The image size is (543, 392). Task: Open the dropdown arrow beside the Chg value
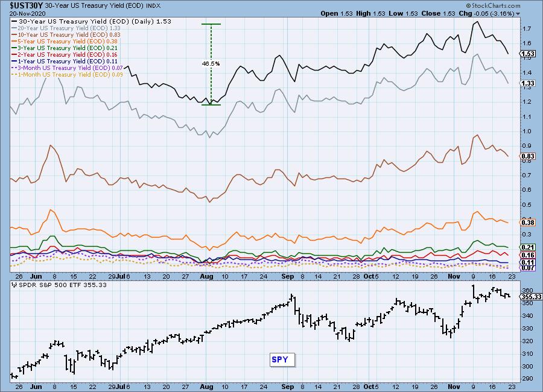518,14
